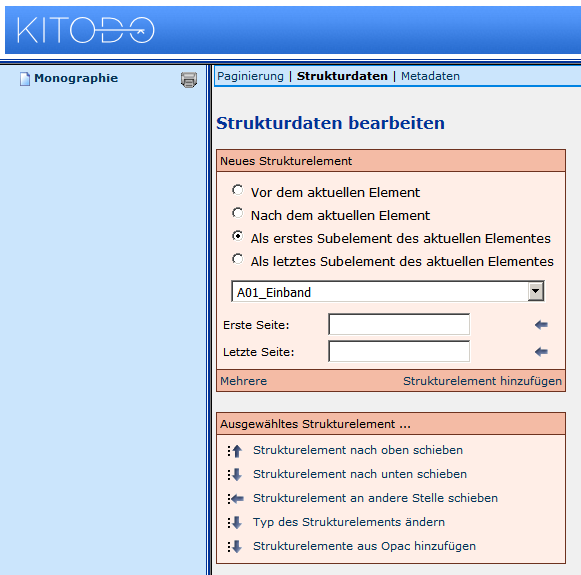Click the arrow icon next to Erste Seite

tap(541, 325)
